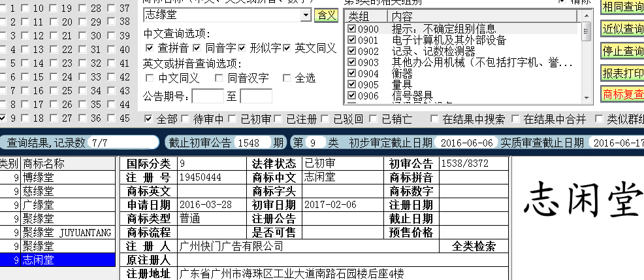Click 近似查询 button
Viewport: 644px width, 280px height.
(x=622, y=29)
